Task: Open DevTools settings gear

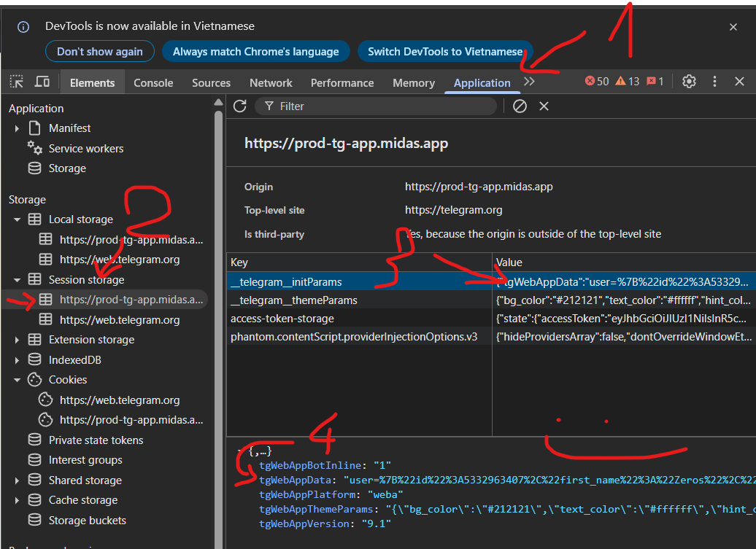Action: click(x=689, y=82)
